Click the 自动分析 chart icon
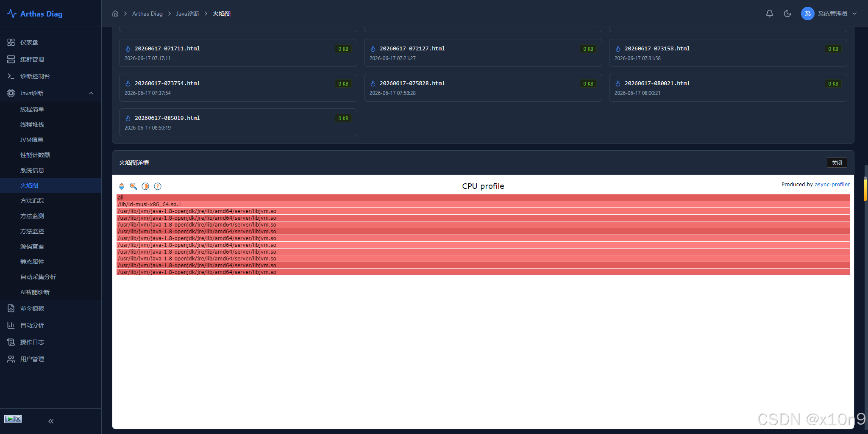 11,325
